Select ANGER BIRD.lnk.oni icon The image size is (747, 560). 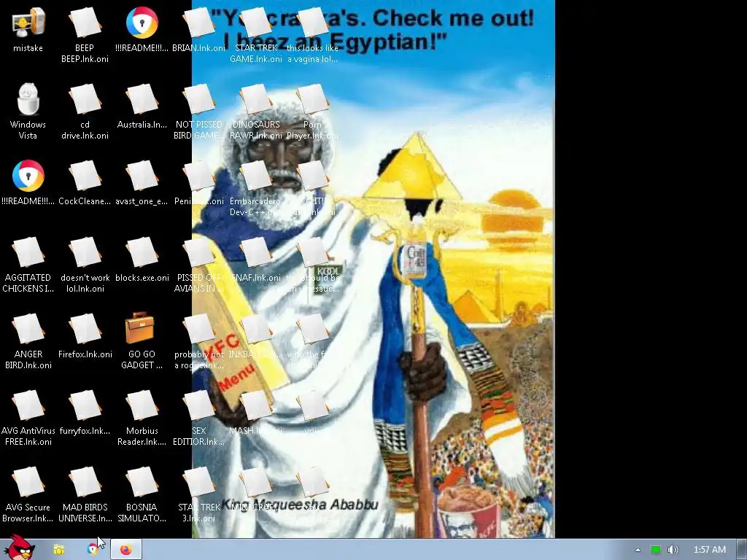[x=28, y=329]
